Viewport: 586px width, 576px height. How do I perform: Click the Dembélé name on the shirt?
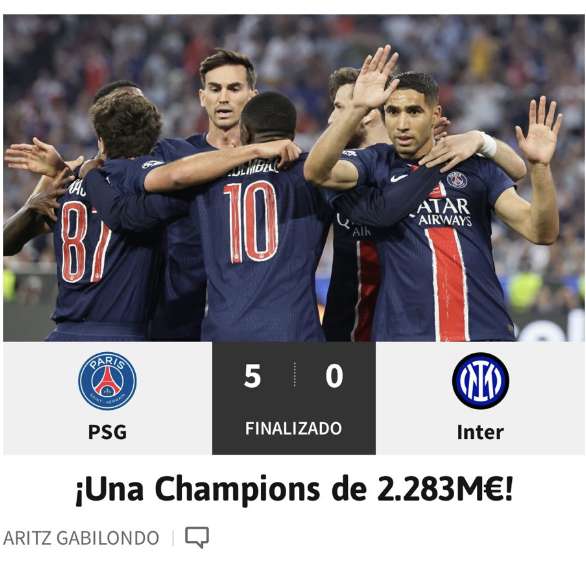(x=253, y=169)
